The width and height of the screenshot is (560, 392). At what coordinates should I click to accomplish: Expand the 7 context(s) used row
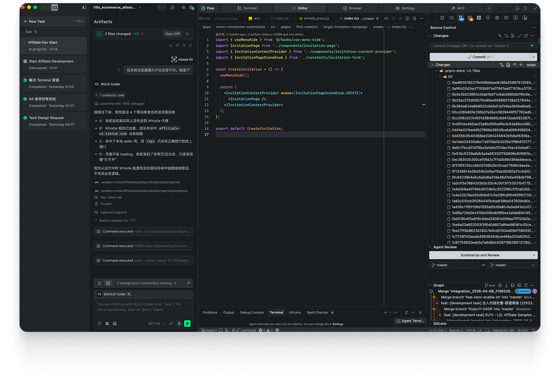point(110,95)
